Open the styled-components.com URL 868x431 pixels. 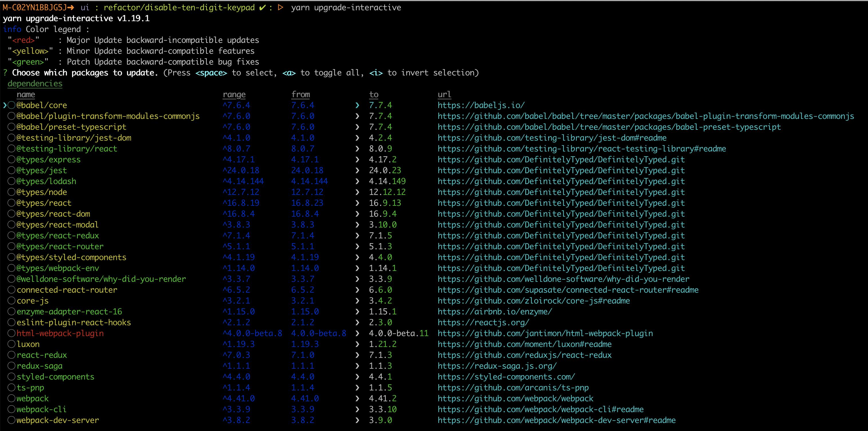pos(506,377)
